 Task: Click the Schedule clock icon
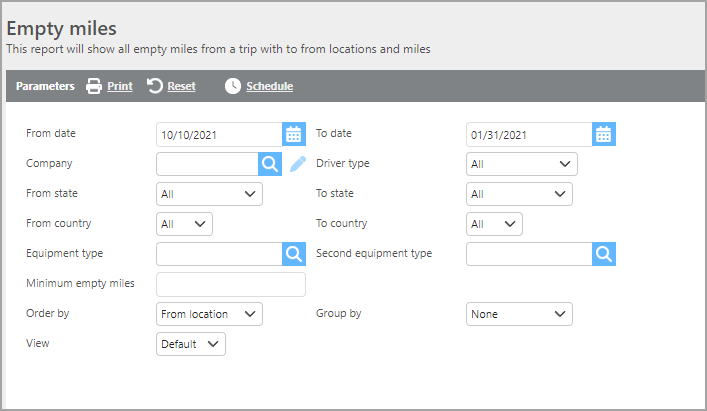tap(233, 86)
